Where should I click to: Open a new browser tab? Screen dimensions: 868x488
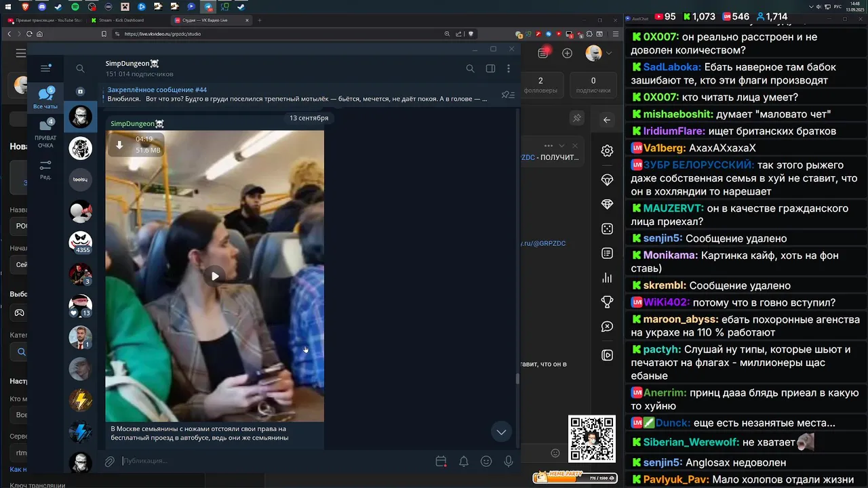(x=260, y=20)
